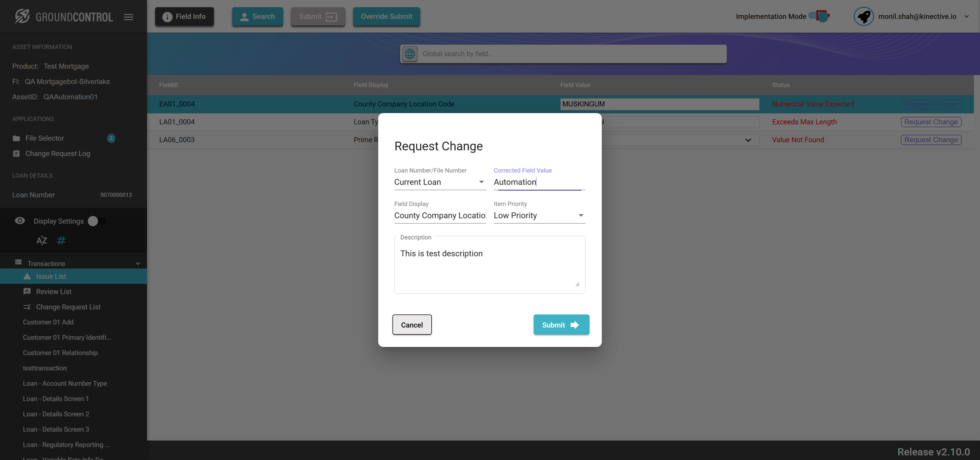Select the AZ alphabetical sort icon
The height and width of the screenshot is (460, 980).
click(42, 240)
